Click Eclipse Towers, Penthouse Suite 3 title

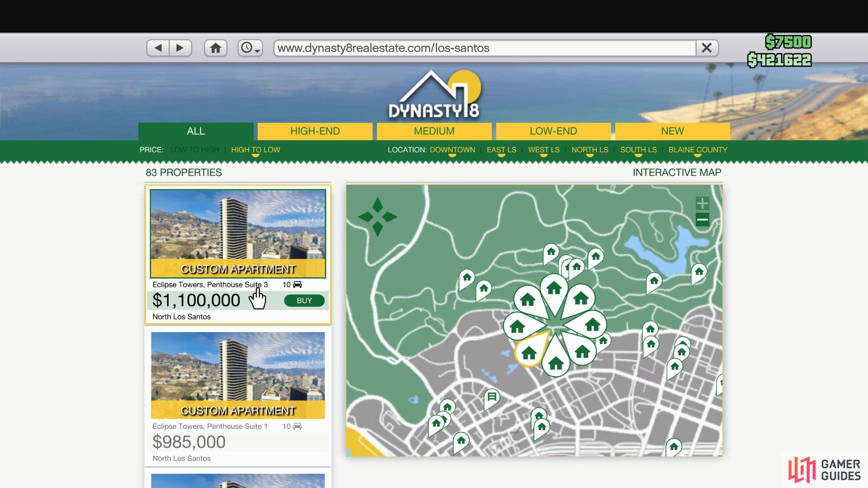point(210,285)
